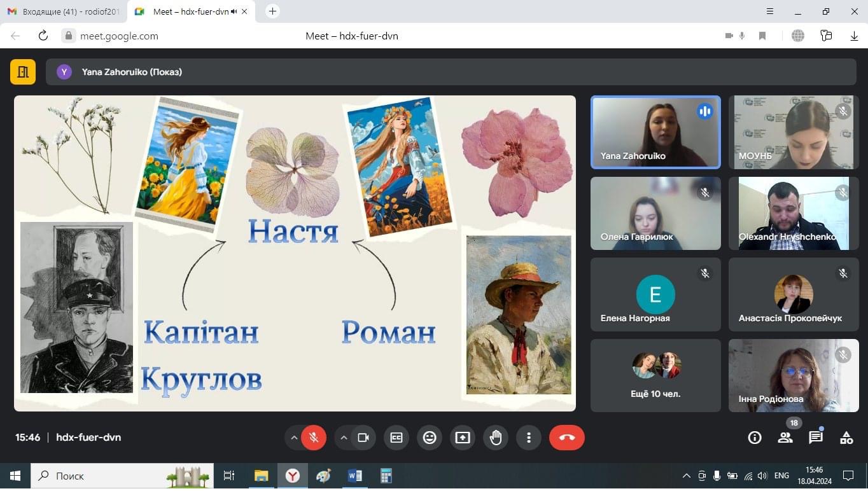Open File Explorer from taskbar
868x491 pixels.
point(261,476)
